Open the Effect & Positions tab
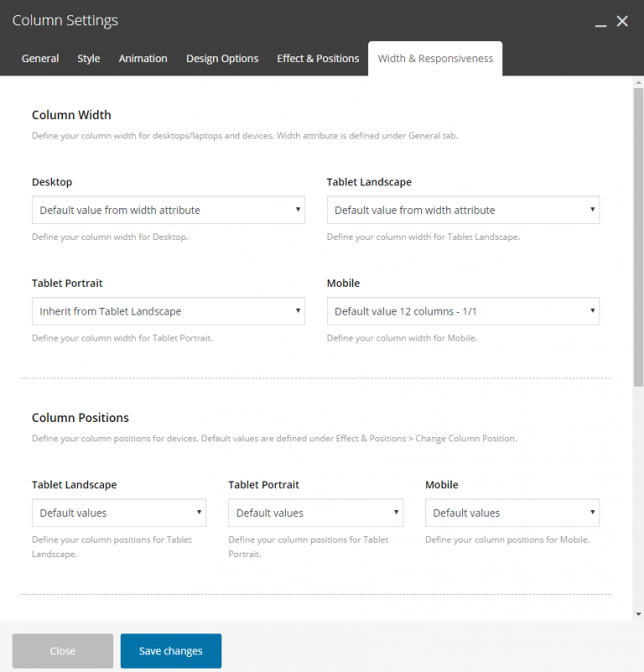 [x=318, y=59]
